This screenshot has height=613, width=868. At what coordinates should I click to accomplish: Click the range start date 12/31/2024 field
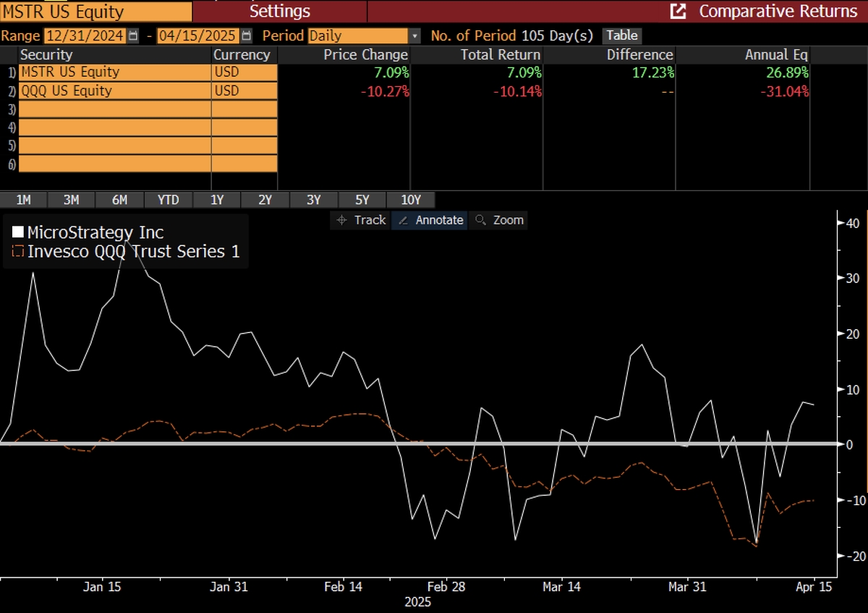pyautogui.click(x=84, y=35)
